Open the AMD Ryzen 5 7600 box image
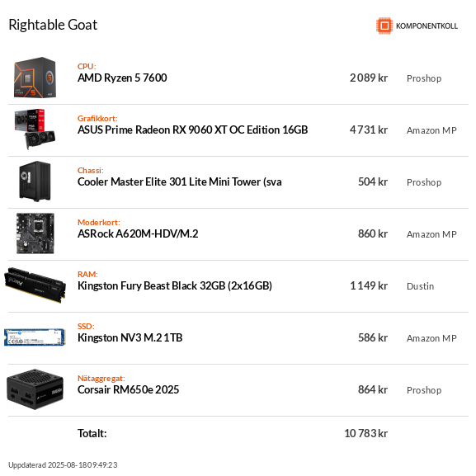Image resolution: width=476 pixels, height=476 pixels. tap(35, 78)
